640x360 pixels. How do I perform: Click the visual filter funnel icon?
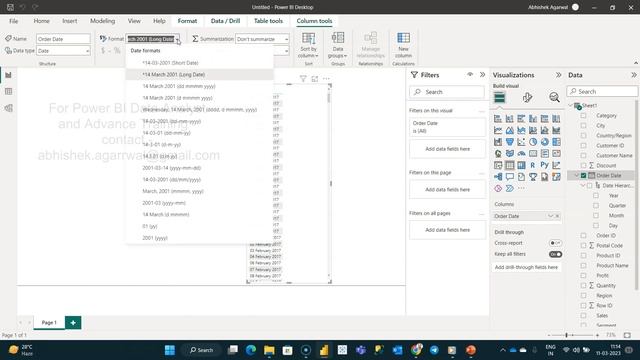click(x=303, y=79)
